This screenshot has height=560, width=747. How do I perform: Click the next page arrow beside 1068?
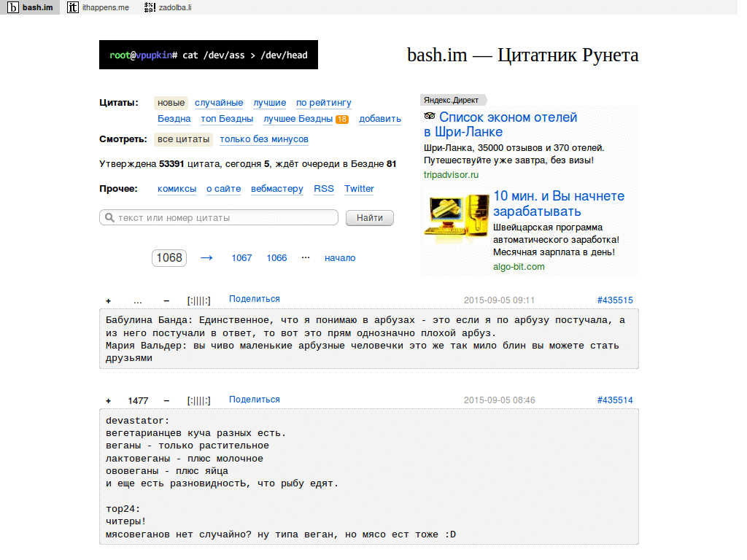206,257
